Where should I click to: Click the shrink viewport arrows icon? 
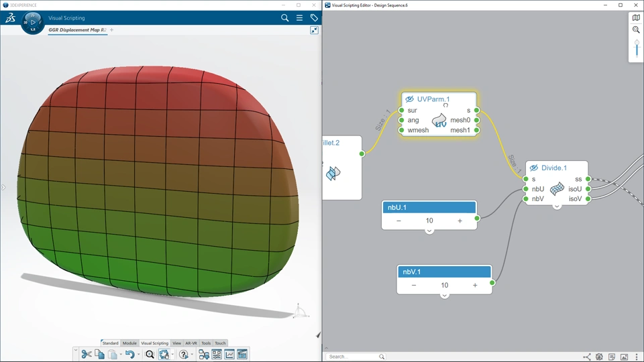(x=314, y=30)
